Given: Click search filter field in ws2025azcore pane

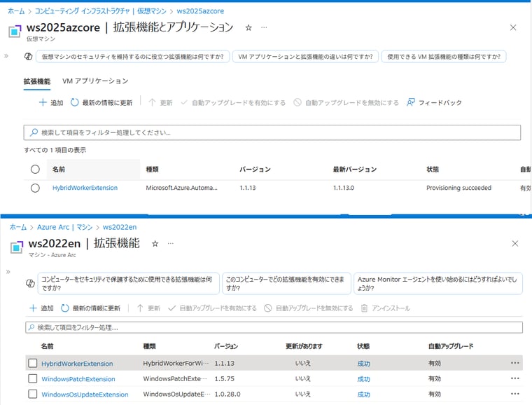Looking at the screenshot, I should tap(272, 132).
